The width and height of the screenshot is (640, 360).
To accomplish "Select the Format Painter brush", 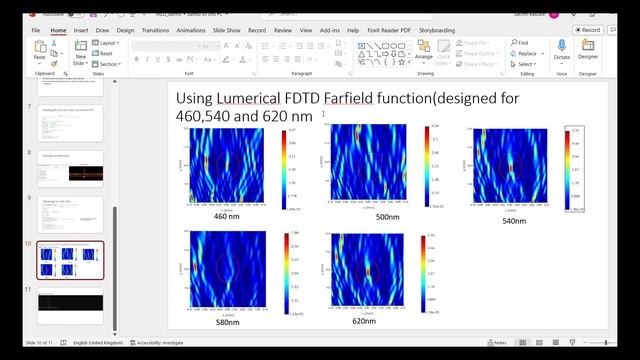I will coord(54,64).
